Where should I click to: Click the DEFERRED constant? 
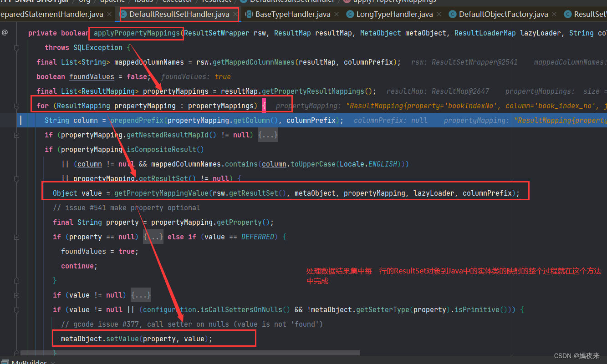click(258, 237)
